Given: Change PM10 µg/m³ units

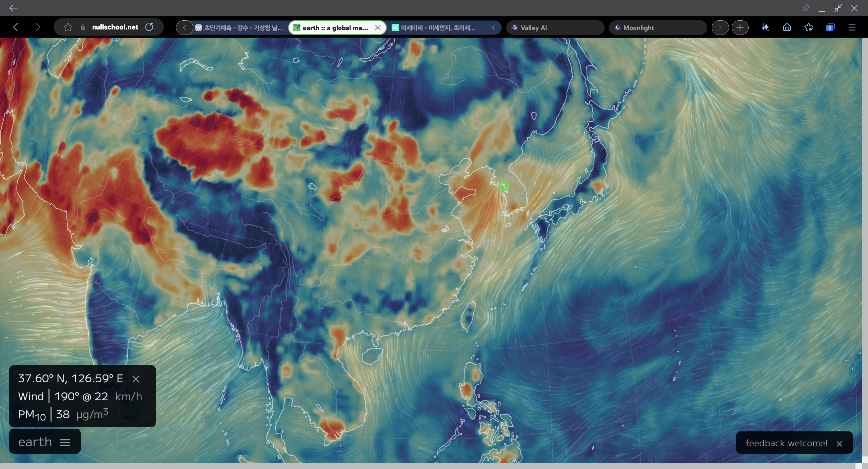Looking at the screenshot, I should tap(92, 414).
